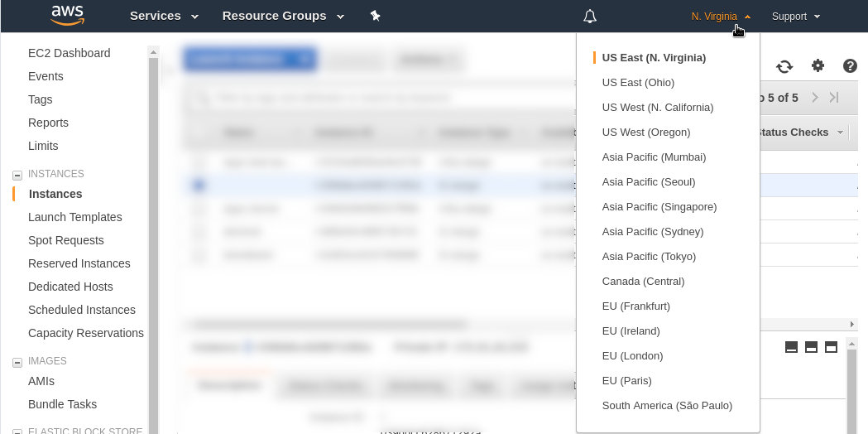Open Launch Templates in sidebar

(74, 217)
